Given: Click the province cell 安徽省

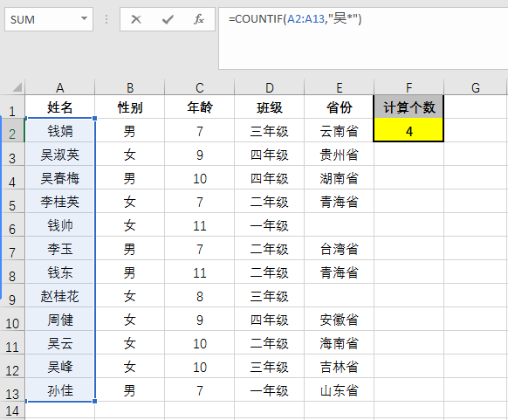Looking at the screenshot, I should coord(339,320).
